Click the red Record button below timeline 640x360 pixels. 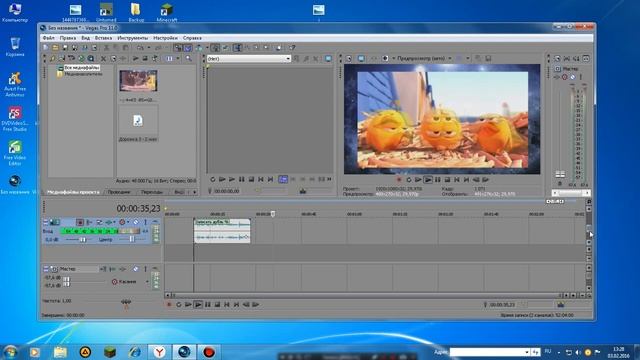(169, 304)
